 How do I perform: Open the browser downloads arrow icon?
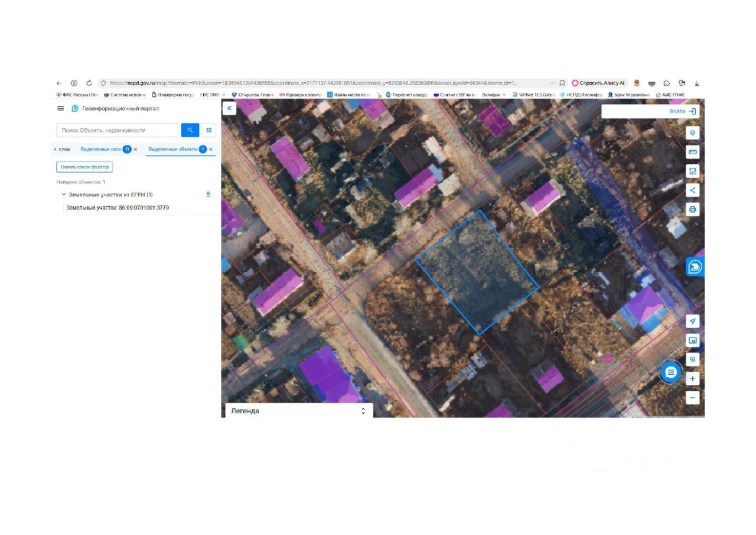coord(697,83)
